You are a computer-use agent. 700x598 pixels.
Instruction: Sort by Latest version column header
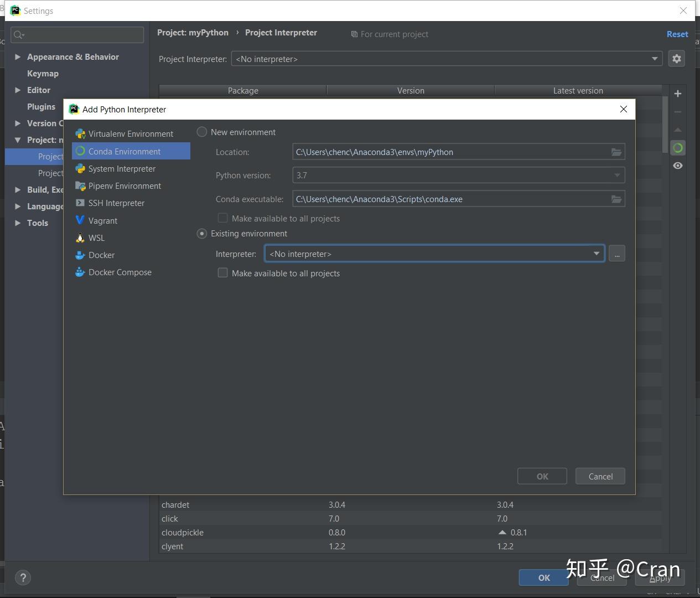click(x=578, y=91)
